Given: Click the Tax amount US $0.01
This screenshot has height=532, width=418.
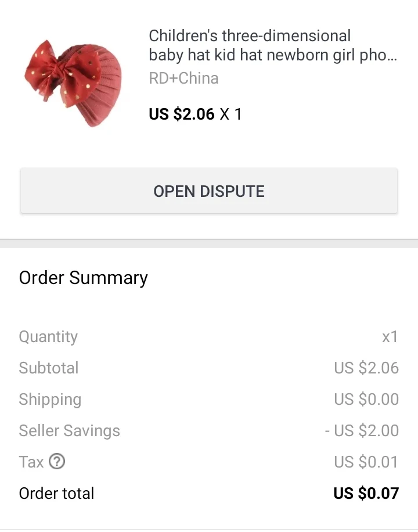Looking at the screenshot, I should (366, 462).
